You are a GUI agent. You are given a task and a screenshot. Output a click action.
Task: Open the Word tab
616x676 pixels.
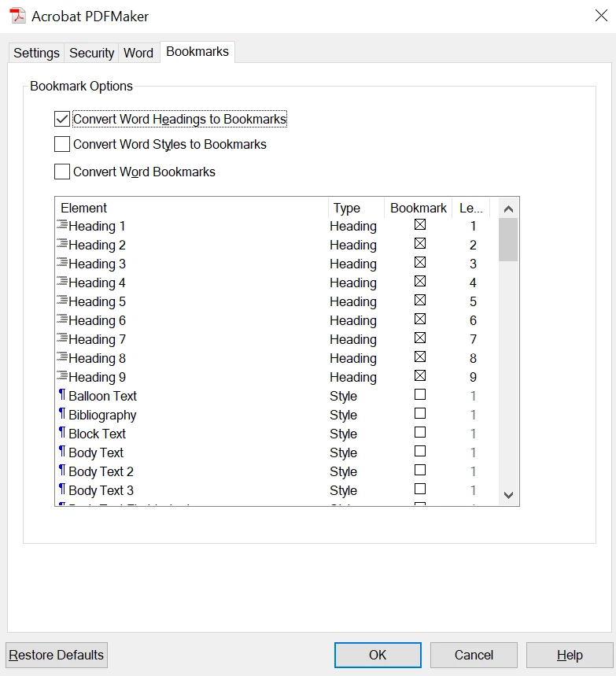[x=138, y=53]
